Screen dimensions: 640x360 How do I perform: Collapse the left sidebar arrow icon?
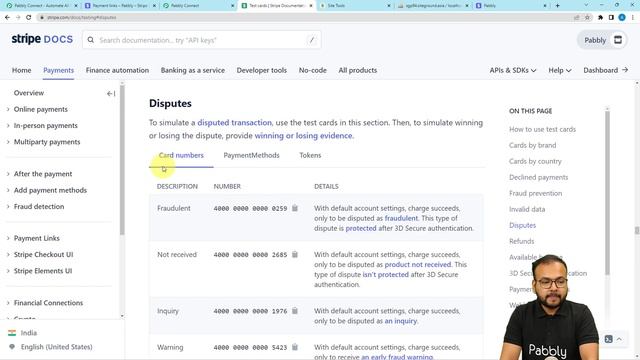pos(111,93)
